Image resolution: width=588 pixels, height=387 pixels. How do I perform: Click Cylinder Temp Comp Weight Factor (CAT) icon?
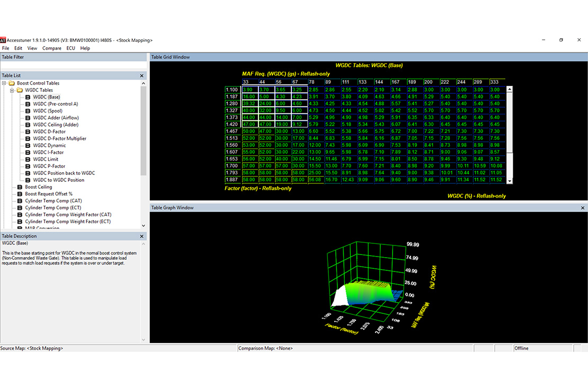20,215
